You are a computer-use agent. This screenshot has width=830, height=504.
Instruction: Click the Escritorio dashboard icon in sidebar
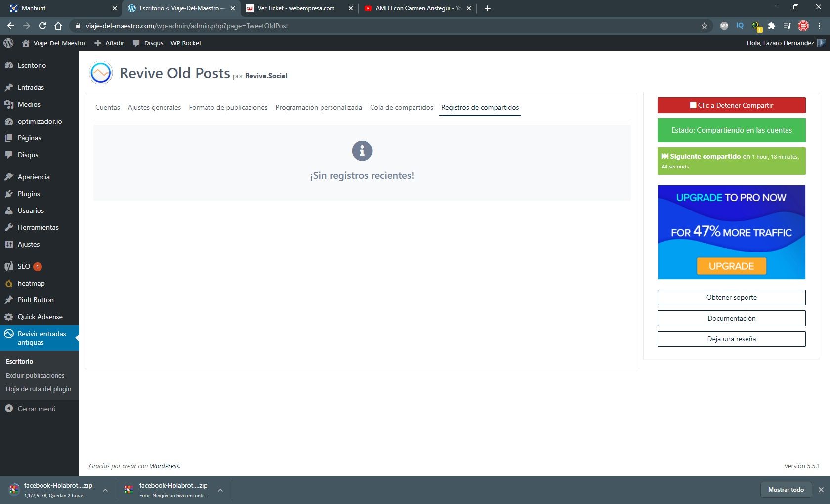point(8,65)
